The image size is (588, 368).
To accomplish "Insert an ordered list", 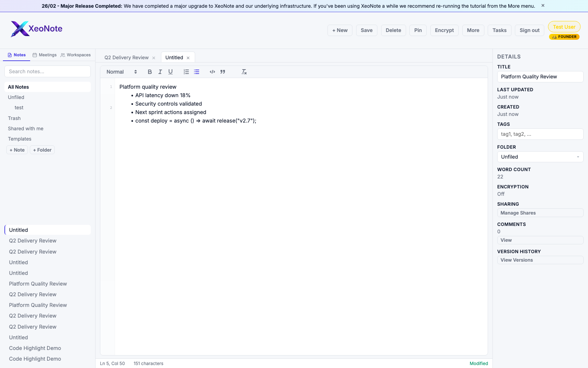I will tap(186, 72).
